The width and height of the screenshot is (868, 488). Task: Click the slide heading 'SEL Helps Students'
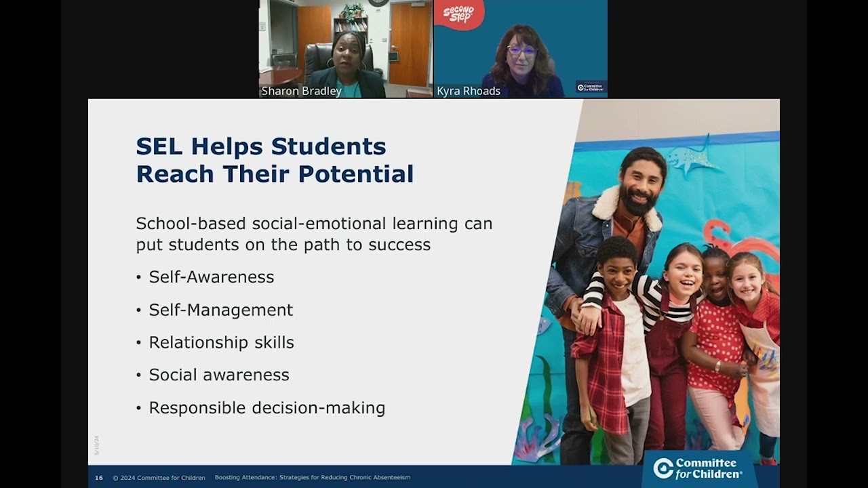261,146
